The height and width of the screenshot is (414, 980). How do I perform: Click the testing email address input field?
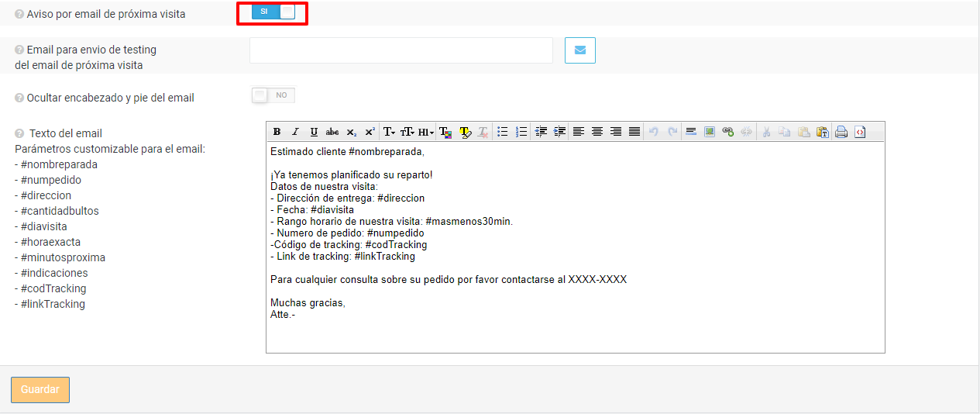click(x=401, y=51)
